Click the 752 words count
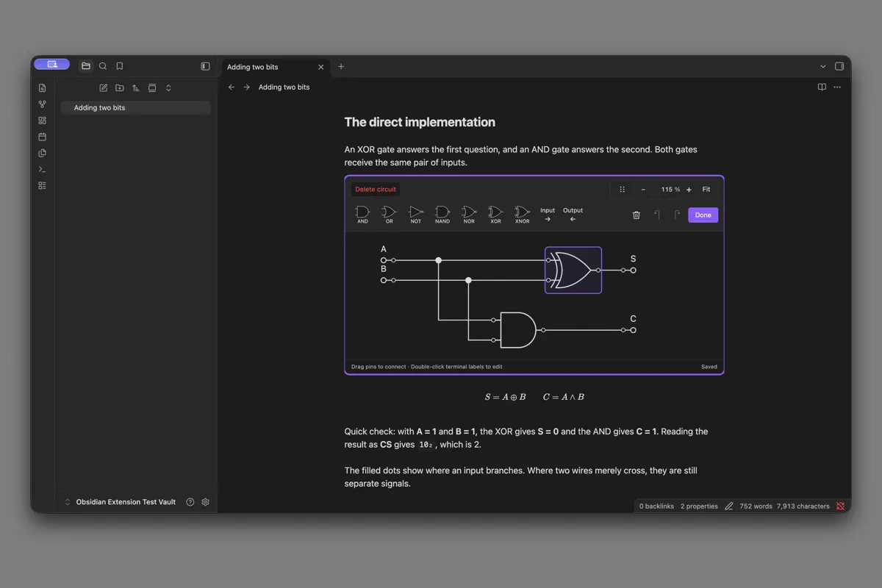Screen dimensions: 882x588 coord(756,506)
